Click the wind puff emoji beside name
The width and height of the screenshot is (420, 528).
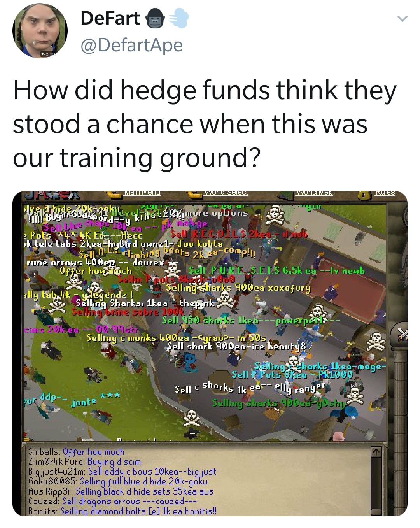[x=178, y=19]
